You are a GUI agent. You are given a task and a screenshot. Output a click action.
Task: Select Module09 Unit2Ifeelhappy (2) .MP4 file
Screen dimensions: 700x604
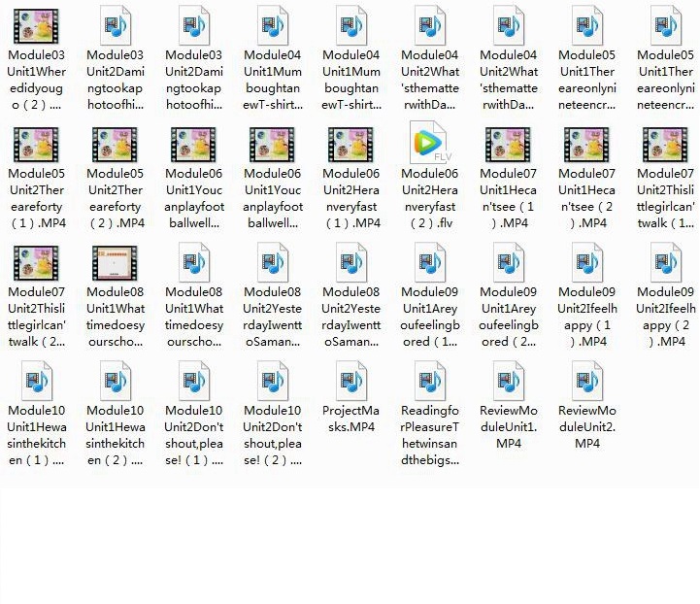pos(665,262)
